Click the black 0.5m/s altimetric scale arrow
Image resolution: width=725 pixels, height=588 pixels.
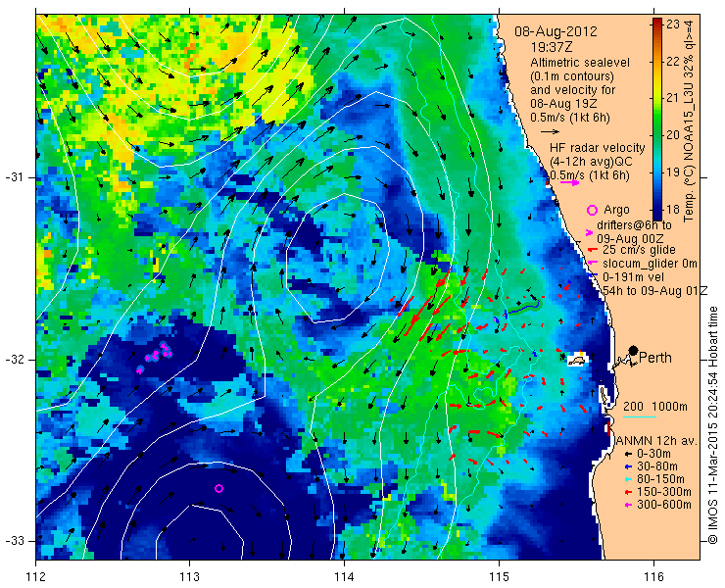(x=550, y=132)
